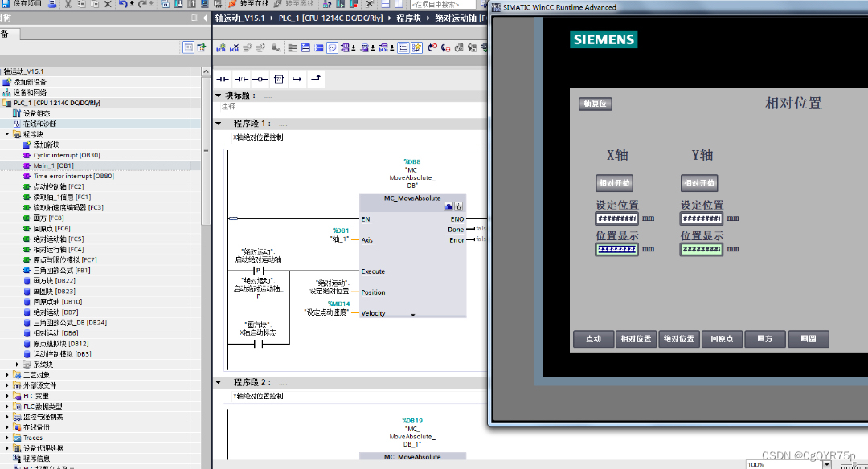Screen dimensions: 868x469
Task: Click PLC_1 in the breadcrumb path
Action: 330,18
